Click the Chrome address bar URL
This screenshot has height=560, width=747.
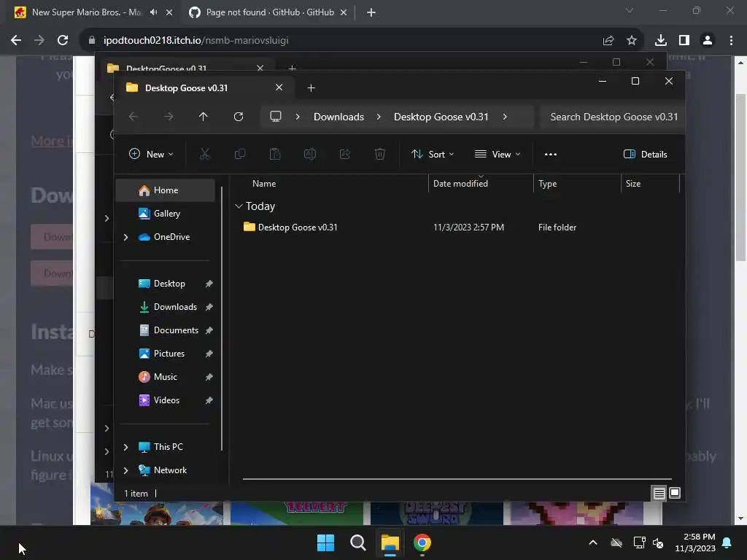coord(196,41)
